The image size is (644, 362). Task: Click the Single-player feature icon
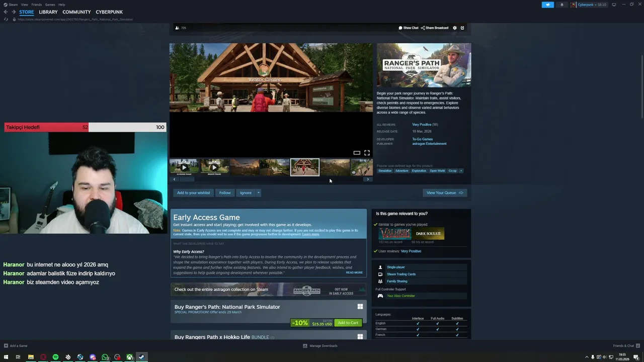(380, 267)
